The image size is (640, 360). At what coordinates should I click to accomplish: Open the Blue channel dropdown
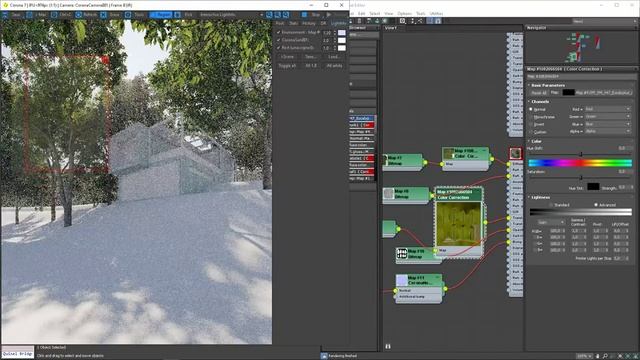tap(608, 124)
